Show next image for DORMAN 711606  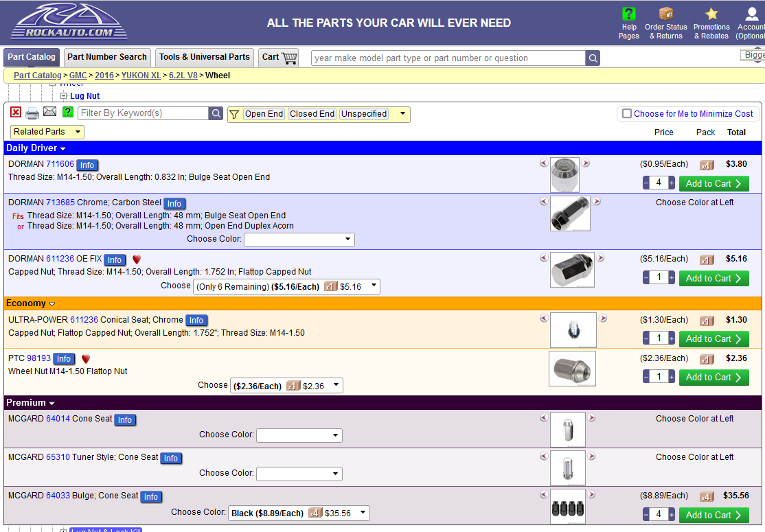[x=586, y=163]
